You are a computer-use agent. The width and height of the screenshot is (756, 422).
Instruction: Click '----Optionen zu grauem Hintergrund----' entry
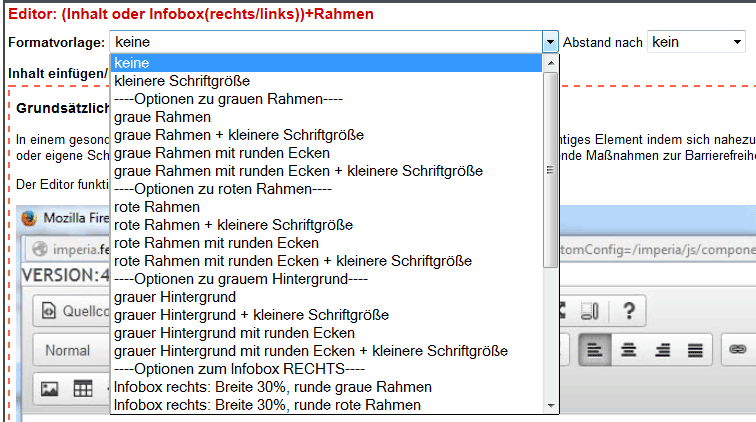326,279
